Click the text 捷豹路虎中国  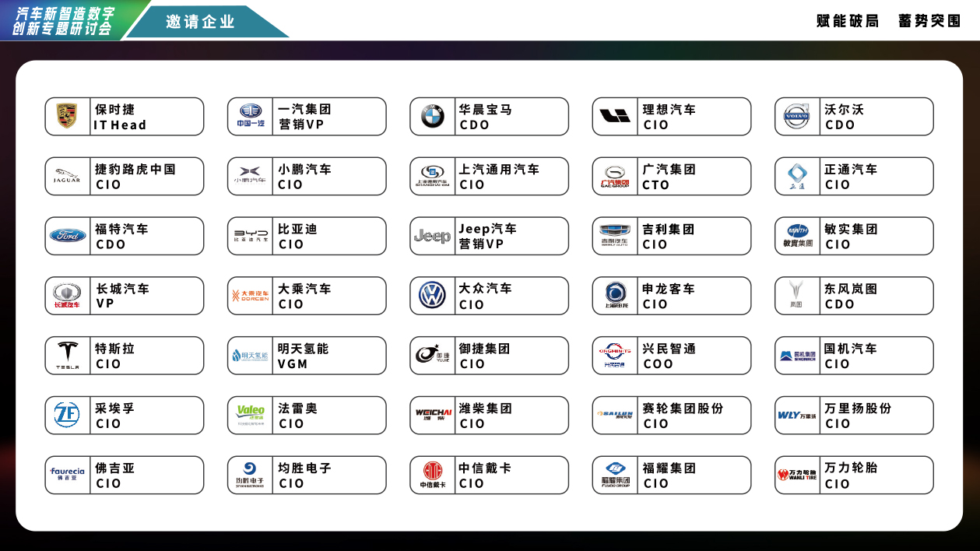[x=135, y=169]
